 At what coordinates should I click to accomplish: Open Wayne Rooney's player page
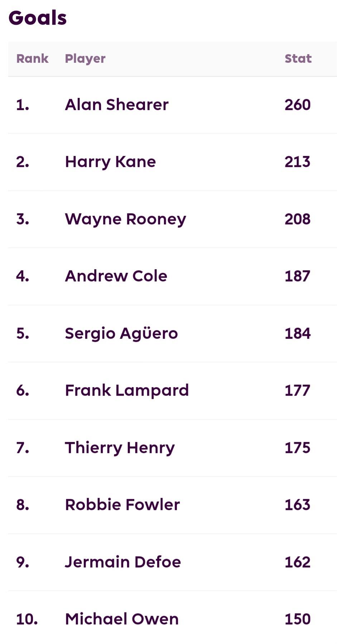point(125,219)
